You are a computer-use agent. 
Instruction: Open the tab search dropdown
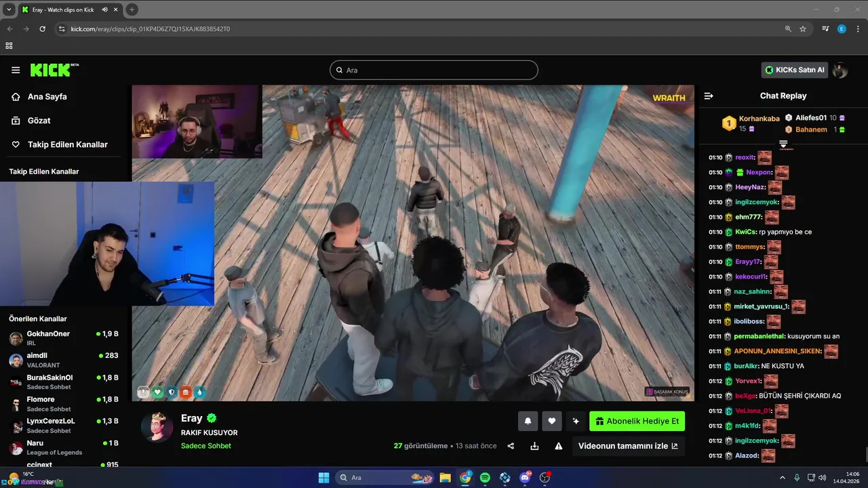(x=8, y=9)
